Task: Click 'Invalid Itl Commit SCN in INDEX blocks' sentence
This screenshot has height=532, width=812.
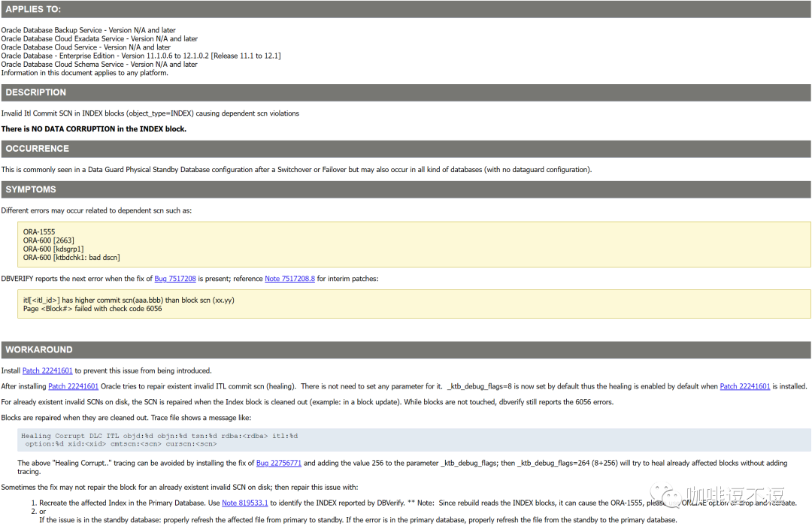Action: pos(150,113)
